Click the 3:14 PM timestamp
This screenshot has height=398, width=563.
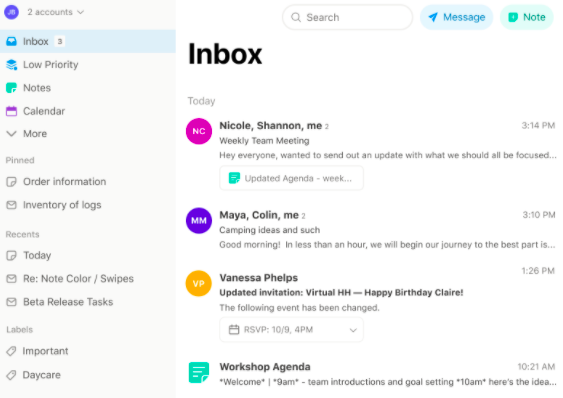(538, 125)
